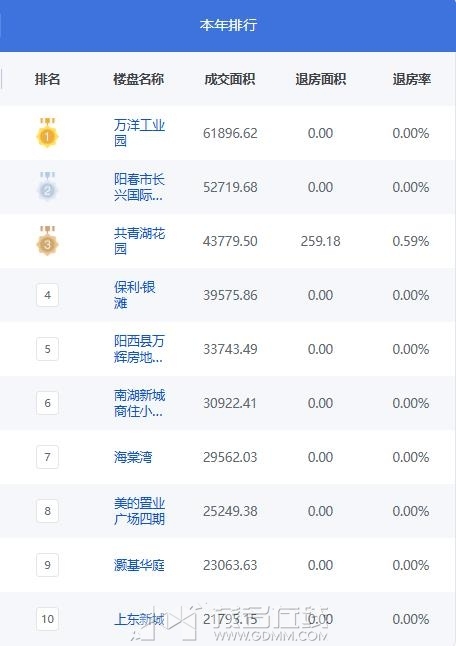Click the rank 10 number badge
This screenshot has width=456, height=646.
pos(47,619)
